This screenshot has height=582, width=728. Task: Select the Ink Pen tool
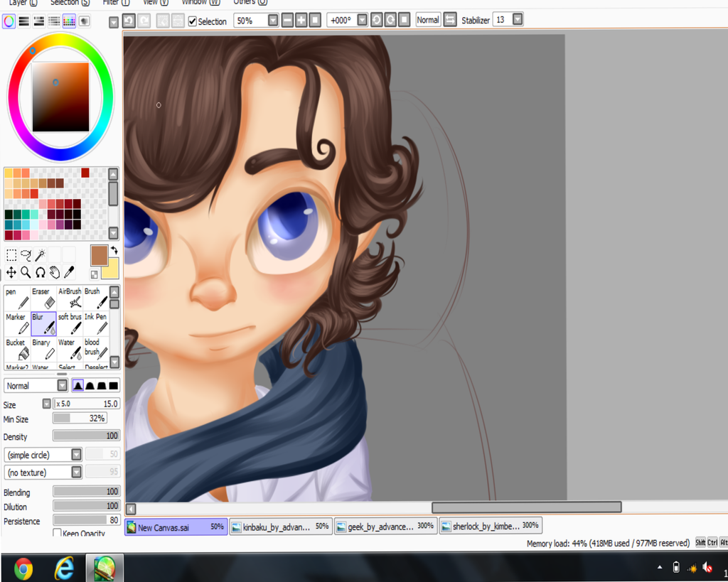96,323
